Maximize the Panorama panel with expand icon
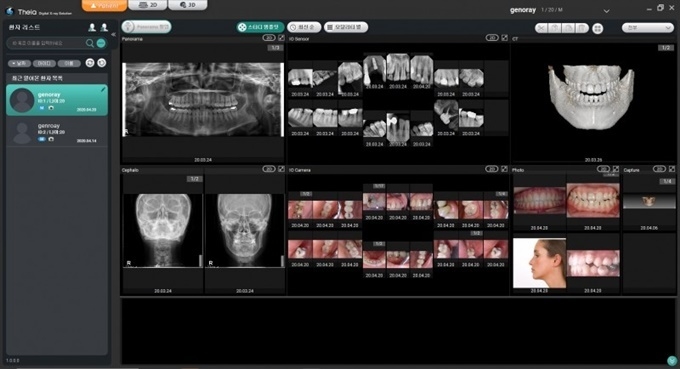 [281, 38]
